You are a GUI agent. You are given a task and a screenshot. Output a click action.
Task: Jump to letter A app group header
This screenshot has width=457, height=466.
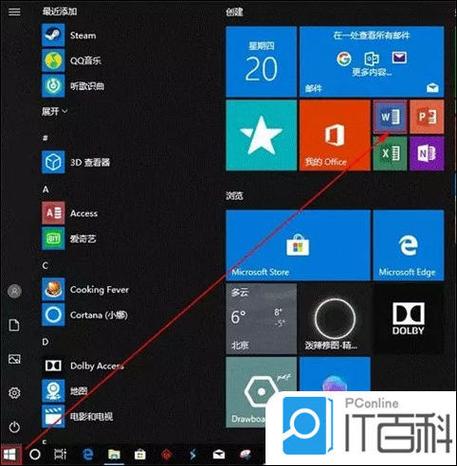point(46,189)
